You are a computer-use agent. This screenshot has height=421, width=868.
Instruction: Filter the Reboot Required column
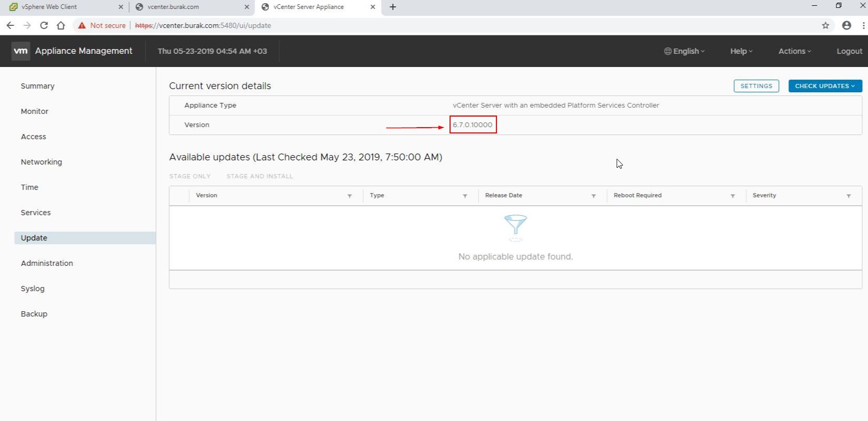click(733, 196)
